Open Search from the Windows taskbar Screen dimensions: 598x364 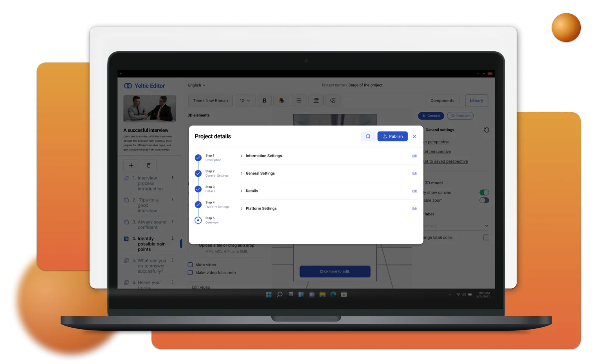[x=279, y=294]
